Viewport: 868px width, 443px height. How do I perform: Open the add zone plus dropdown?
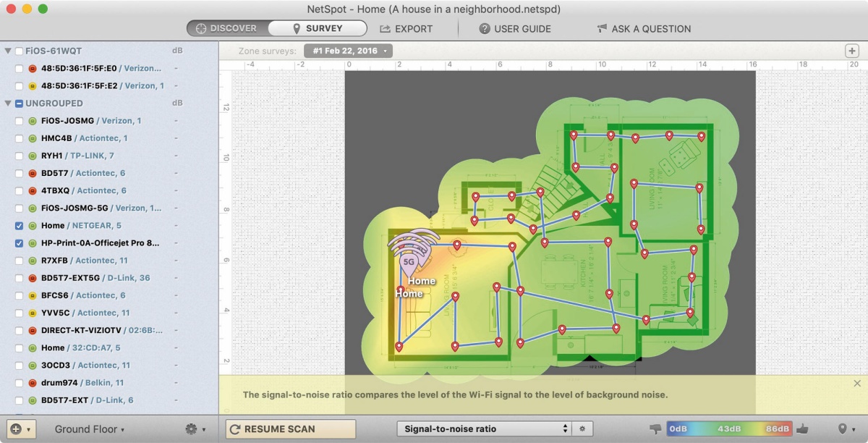point(20,429)
